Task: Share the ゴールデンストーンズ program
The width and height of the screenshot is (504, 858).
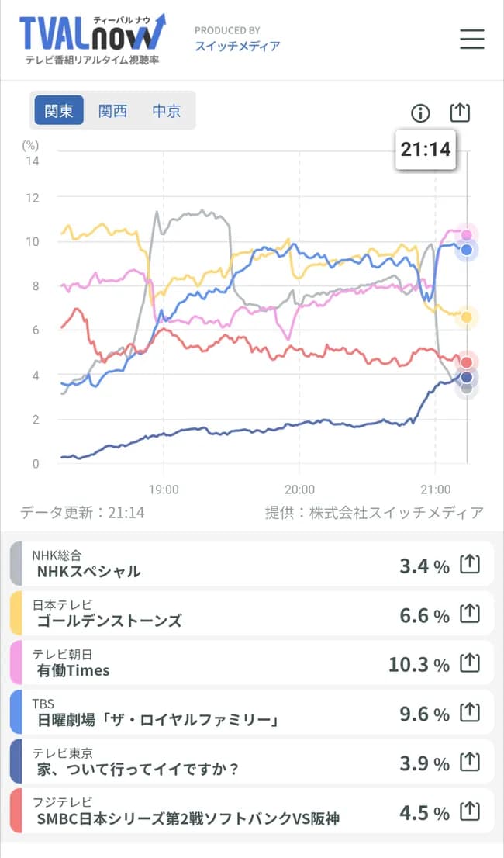Action: click(470, 613)
